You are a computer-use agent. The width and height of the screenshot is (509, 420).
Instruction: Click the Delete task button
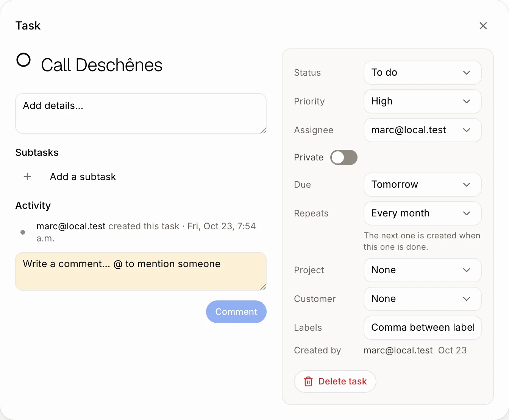click(x=335, y=381)
